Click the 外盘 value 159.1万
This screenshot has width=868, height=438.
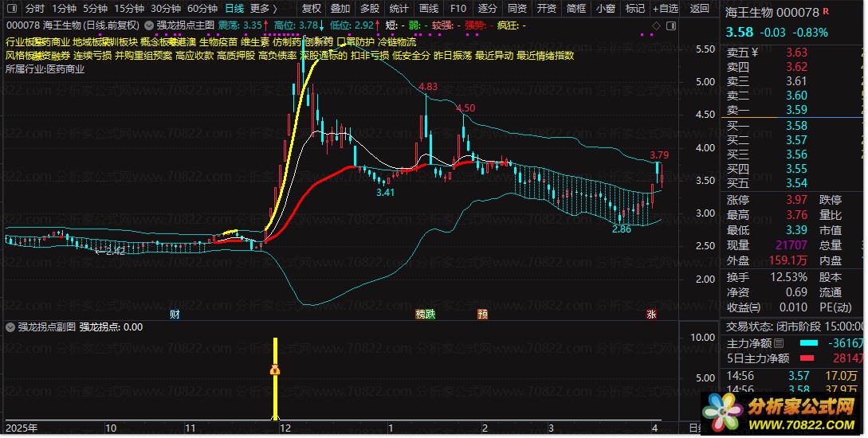coord(788,260)
